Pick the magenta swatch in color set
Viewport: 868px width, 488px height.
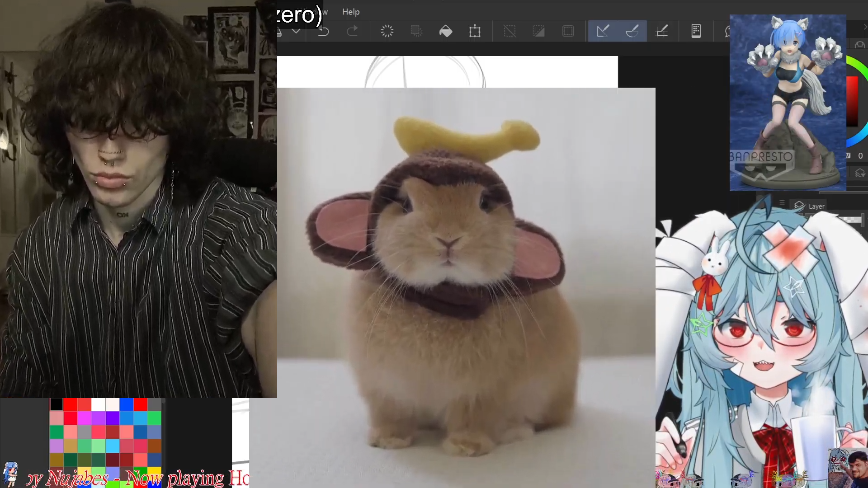[84, 418]
